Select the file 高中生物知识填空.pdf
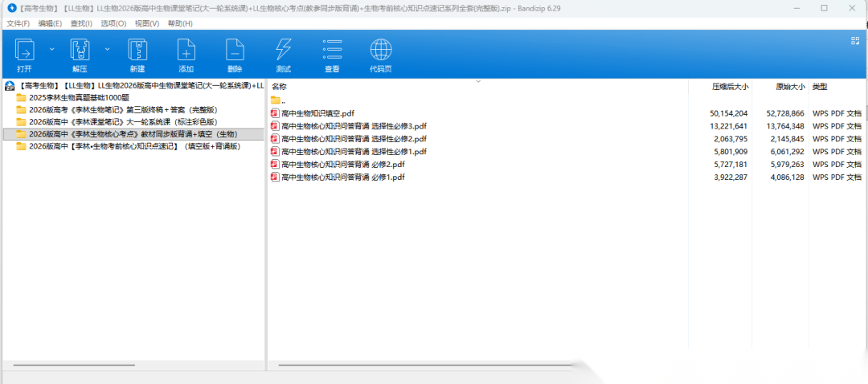This screenshot has height=384, width=868. (317, 113)
